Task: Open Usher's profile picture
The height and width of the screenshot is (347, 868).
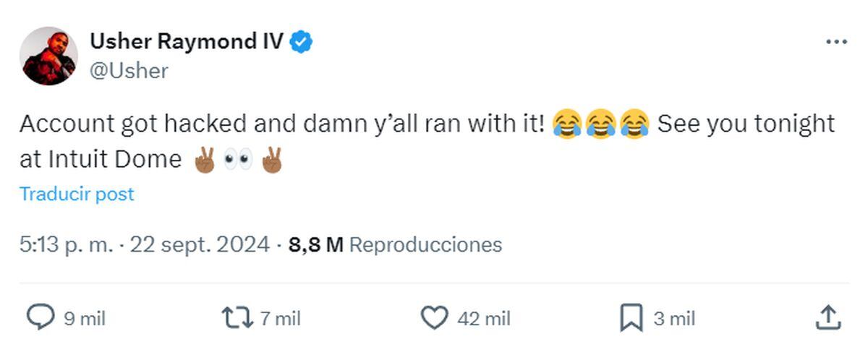Action: coord(48,56)
